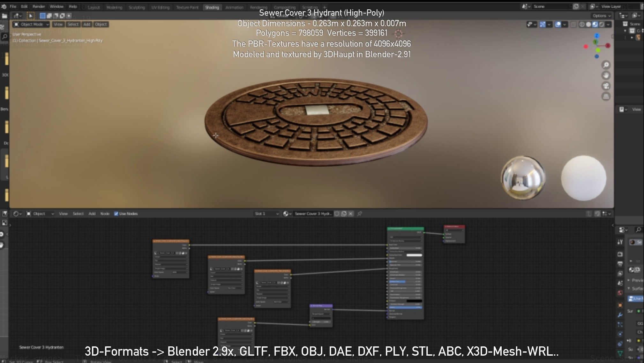Switch to material preview shading

[x=595, y=24]
